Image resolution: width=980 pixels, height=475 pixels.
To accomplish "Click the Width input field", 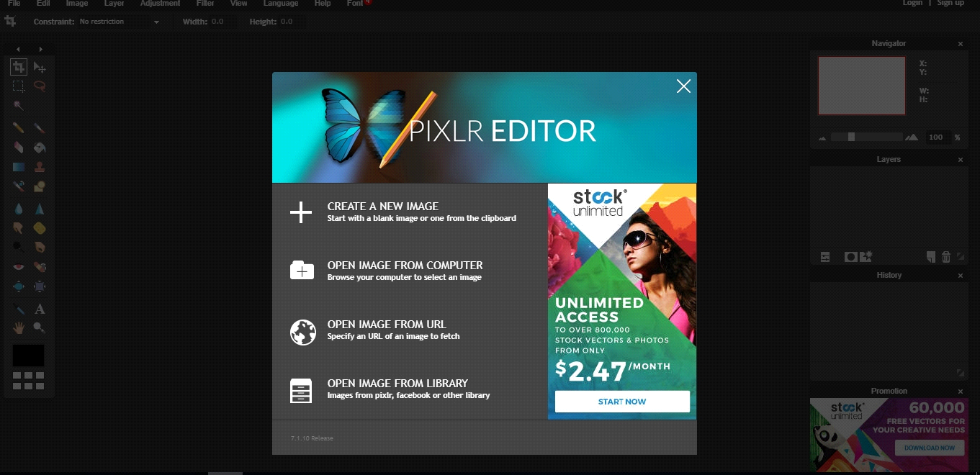I will [222, 22].
